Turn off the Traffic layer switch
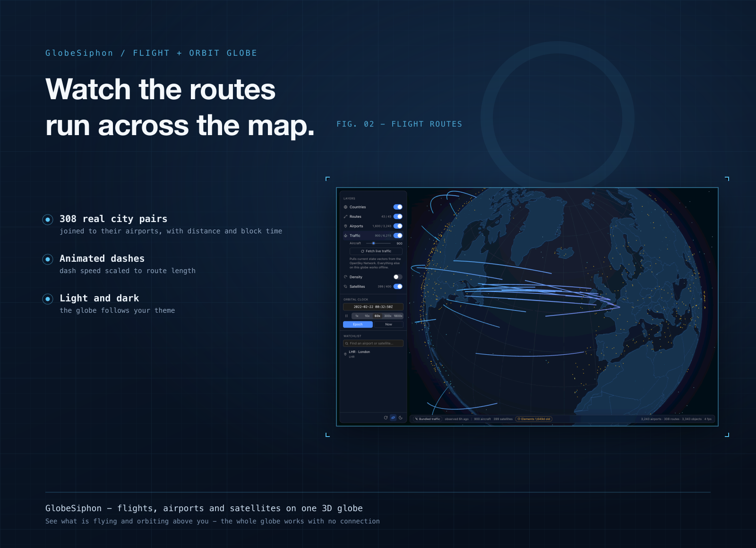756x548 pixels. 398,235
